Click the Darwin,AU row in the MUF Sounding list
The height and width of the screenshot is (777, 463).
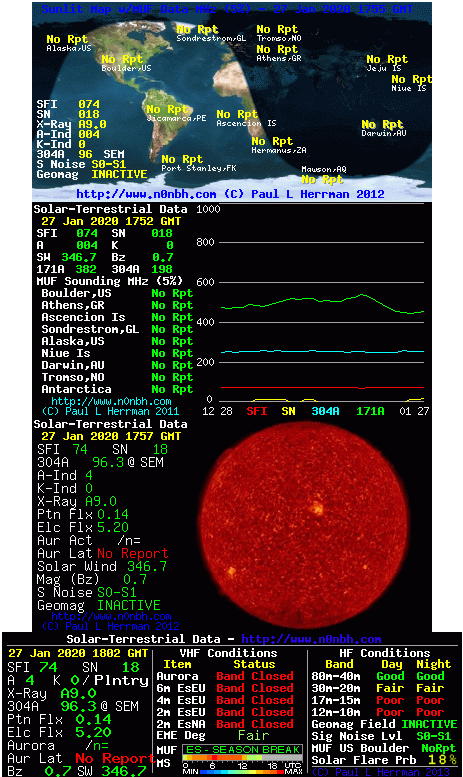117,365
